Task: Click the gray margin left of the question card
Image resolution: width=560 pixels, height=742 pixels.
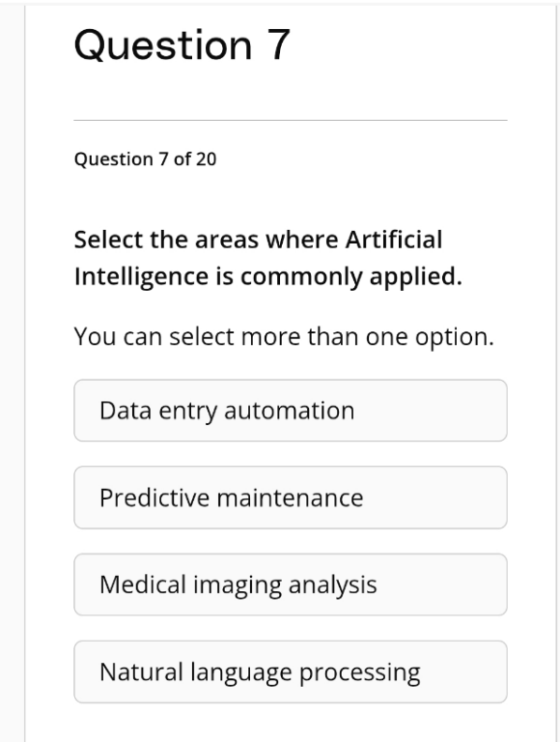Action: coord(12,371)
